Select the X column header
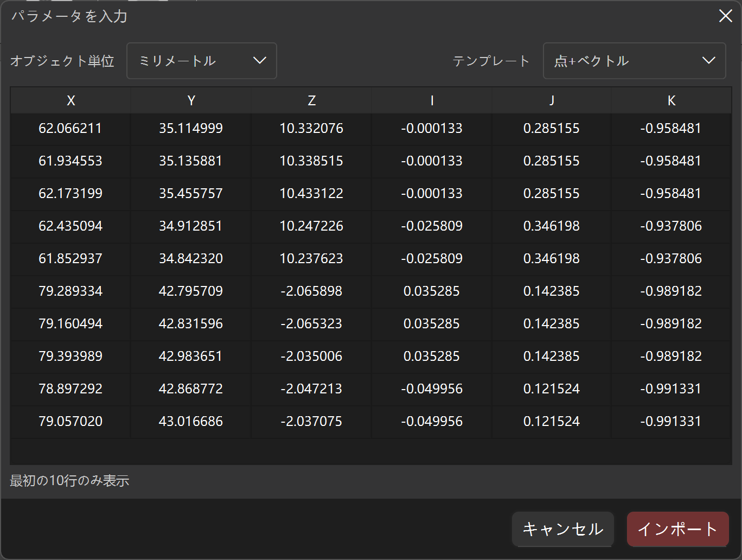This screenshot has height=560, width=742. tap(71, 100)
